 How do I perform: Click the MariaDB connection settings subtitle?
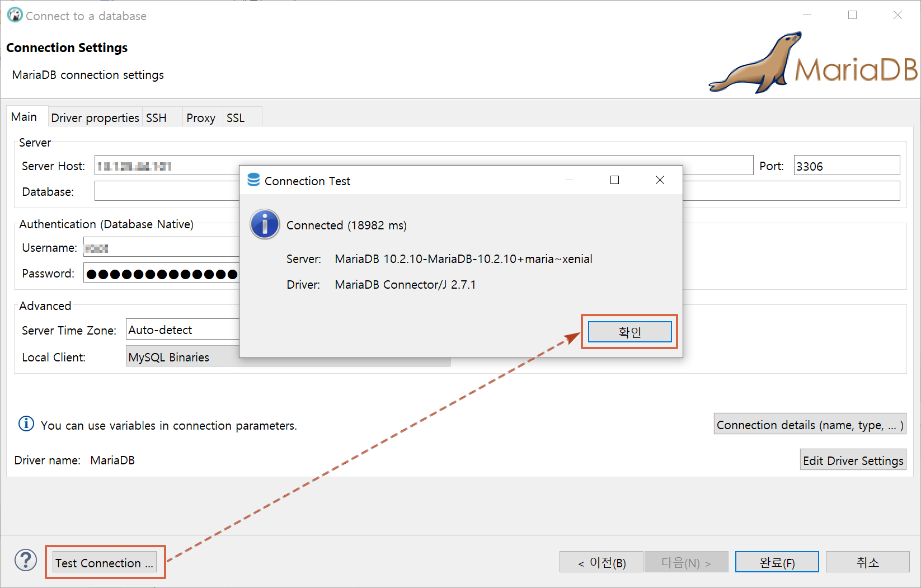click(88, 75)
